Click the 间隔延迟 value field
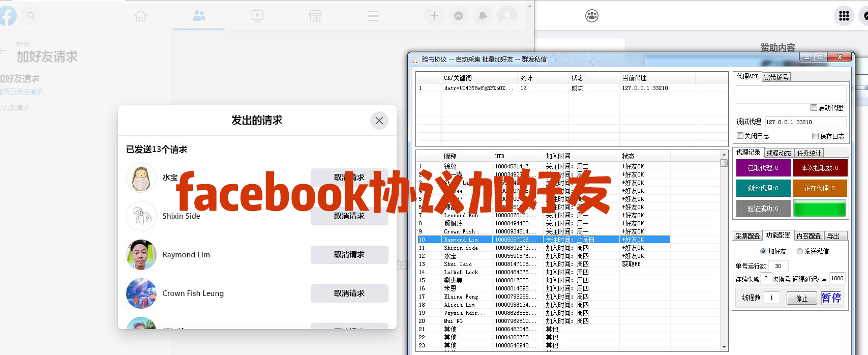Screen dimensions: 868x355 pyautogui.click(x=837, y=278)
